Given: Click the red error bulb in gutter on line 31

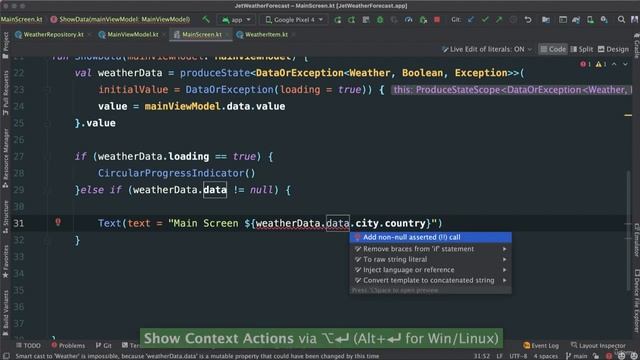Looking at the screenshot, I should tap(58, 222).
